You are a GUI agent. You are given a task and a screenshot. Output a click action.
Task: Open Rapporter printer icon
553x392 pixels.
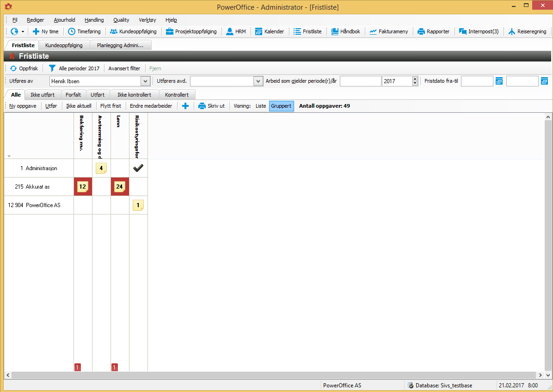click(421, 31)
